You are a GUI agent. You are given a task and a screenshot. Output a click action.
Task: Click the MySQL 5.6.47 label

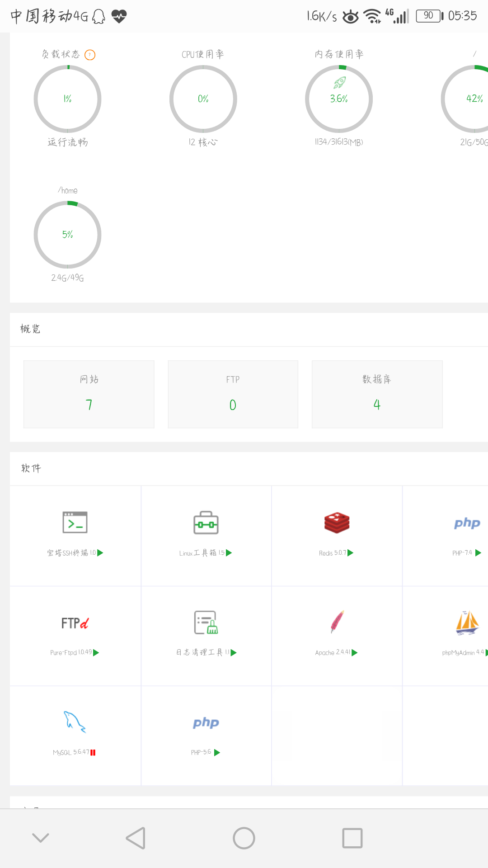pos(71,753)
